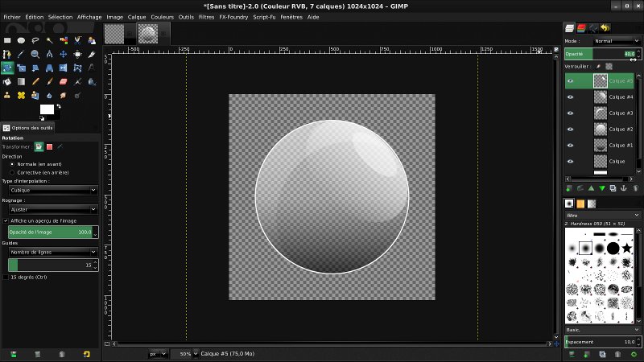Open the brush filter tag dropdown
Image resolution: width=644 pixels, height=362 pixels.
coord(602,215)
